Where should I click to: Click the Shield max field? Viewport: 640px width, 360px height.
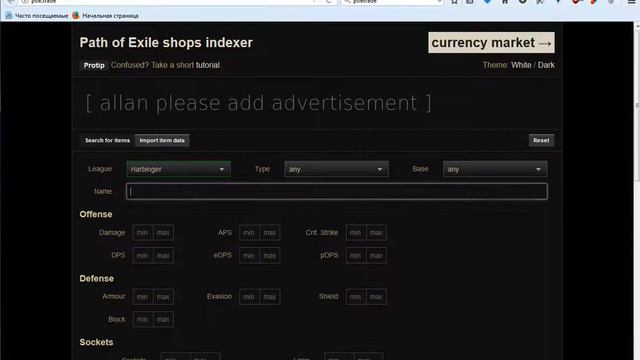pyautogui.click(x=376, y=297)
